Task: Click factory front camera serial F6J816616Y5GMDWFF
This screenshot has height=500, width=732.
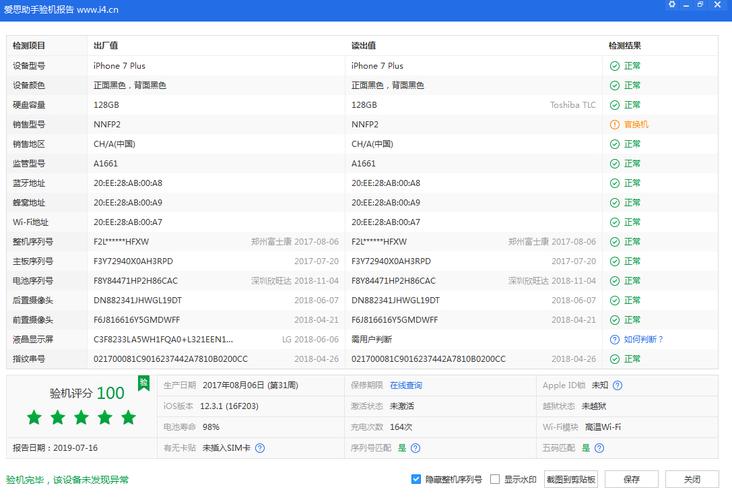Action: point(136,320)
